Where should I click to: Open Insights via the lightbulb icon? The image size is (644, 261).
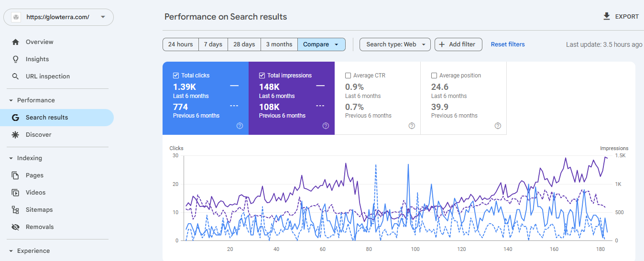[16, 59]
